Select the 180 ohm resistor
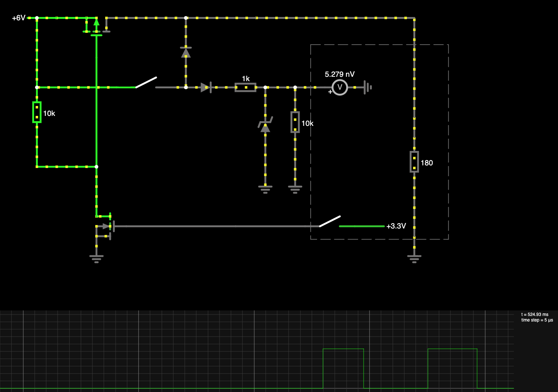Screen dimensions: 558x392 coord(414,162)
